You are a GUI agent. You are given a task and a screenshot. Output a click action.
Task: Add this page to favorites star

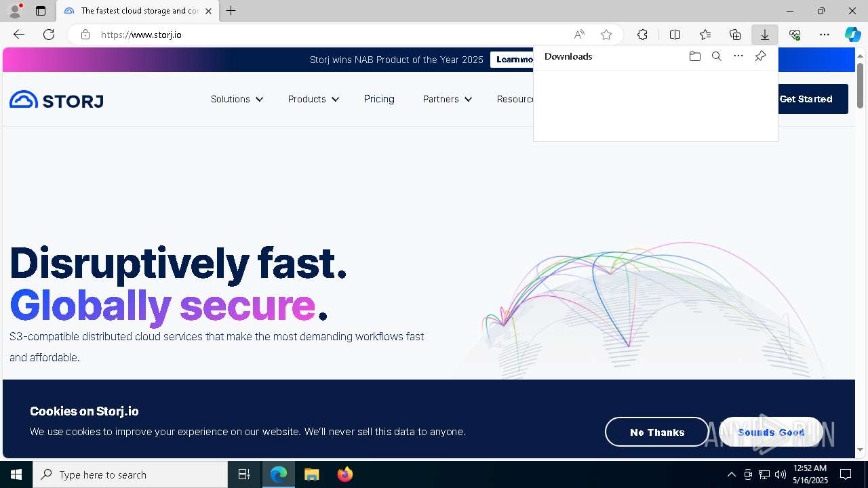coord(606,35)
